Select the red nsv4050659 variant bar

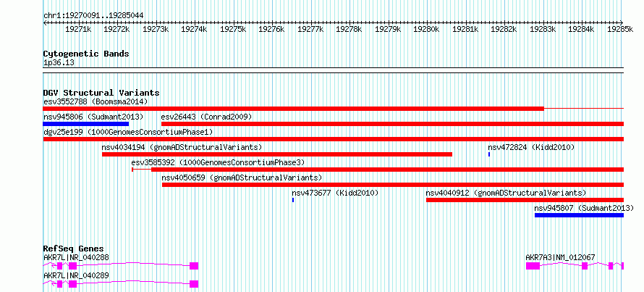(x=393, y=185)
